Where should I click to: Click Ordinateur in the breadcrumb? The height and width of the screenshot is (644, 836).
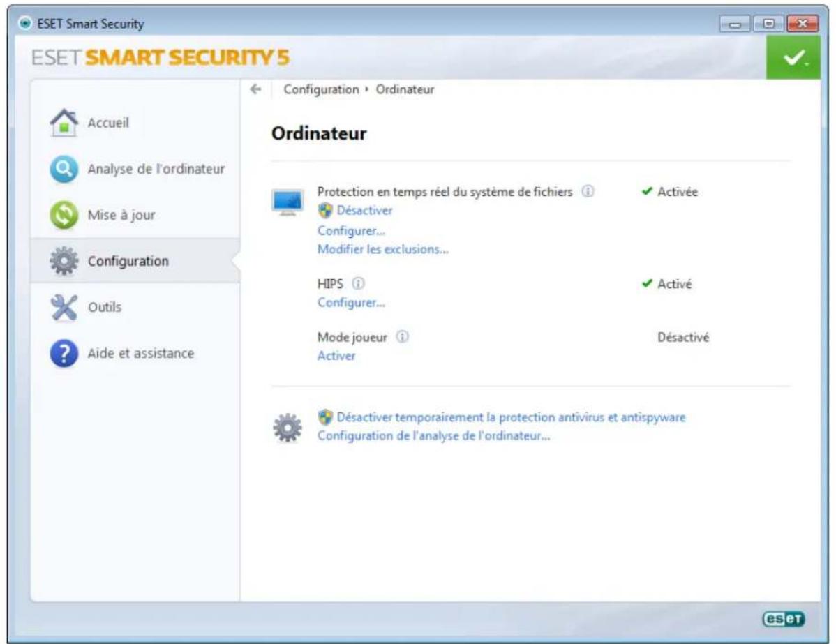(x=405, y=89)
